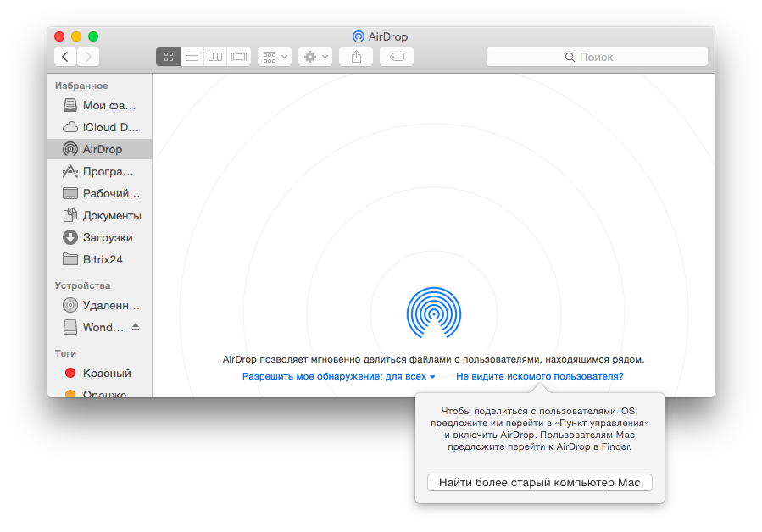Close the window with the red button
The image size is (762, 532).
tap(59, 36)
